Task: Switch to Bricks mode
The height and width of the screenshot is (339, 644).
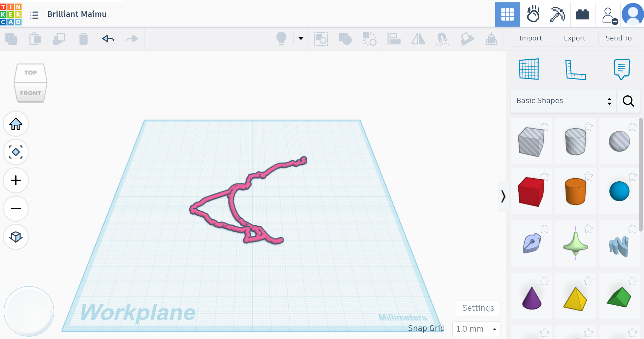Action: (583, 14)
